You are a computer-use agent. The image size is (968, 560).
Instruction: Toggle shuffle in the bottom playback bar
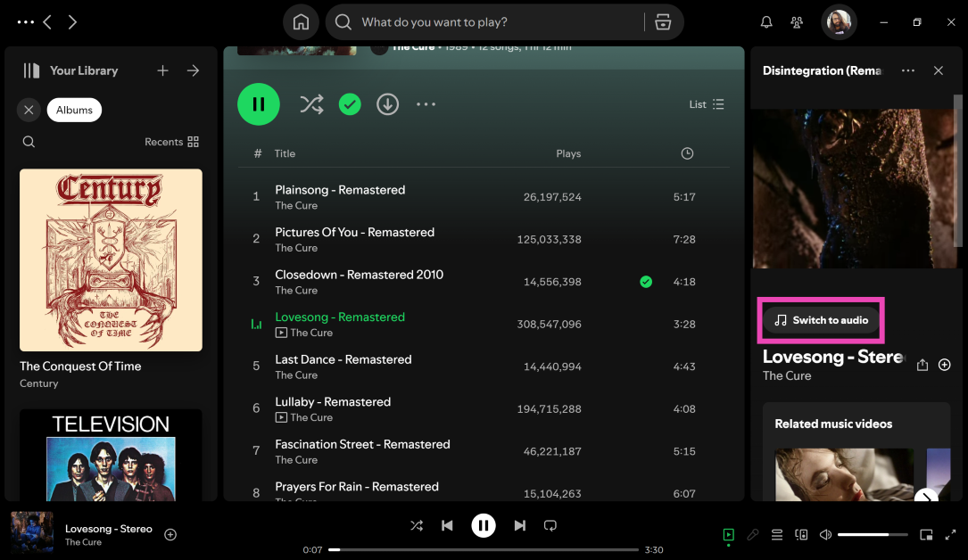pos(417,525)
